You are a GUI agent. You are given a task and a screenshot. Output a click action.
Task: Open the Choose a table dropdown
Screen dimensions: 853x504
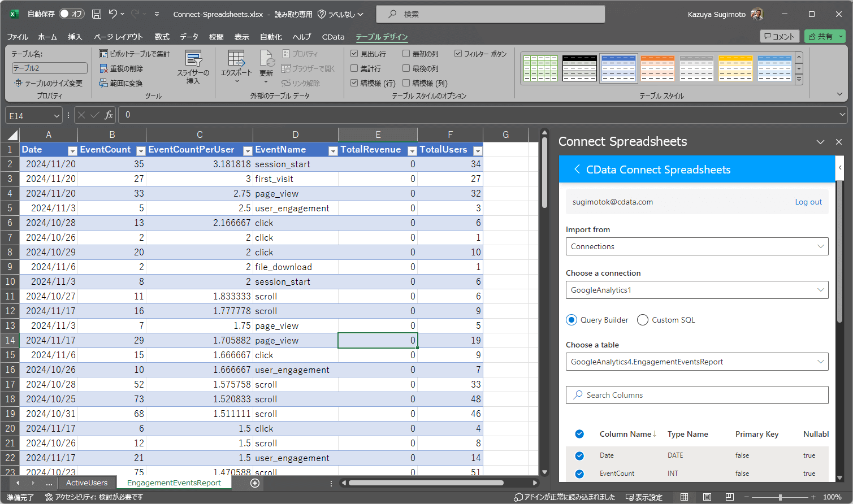(x=820, y=362)
